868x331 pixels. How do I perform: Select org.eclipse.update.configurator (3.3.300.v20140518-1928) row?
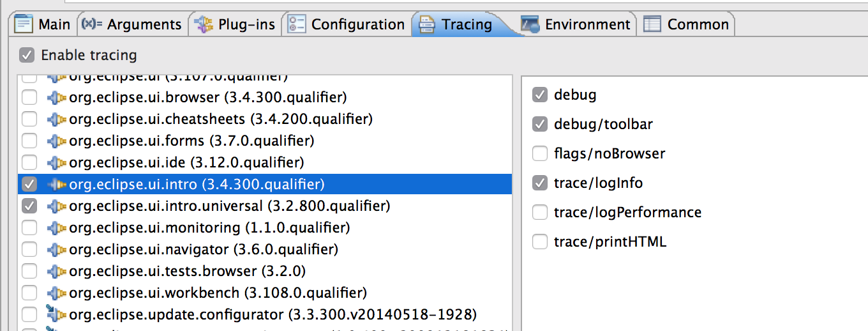[264, 315]
